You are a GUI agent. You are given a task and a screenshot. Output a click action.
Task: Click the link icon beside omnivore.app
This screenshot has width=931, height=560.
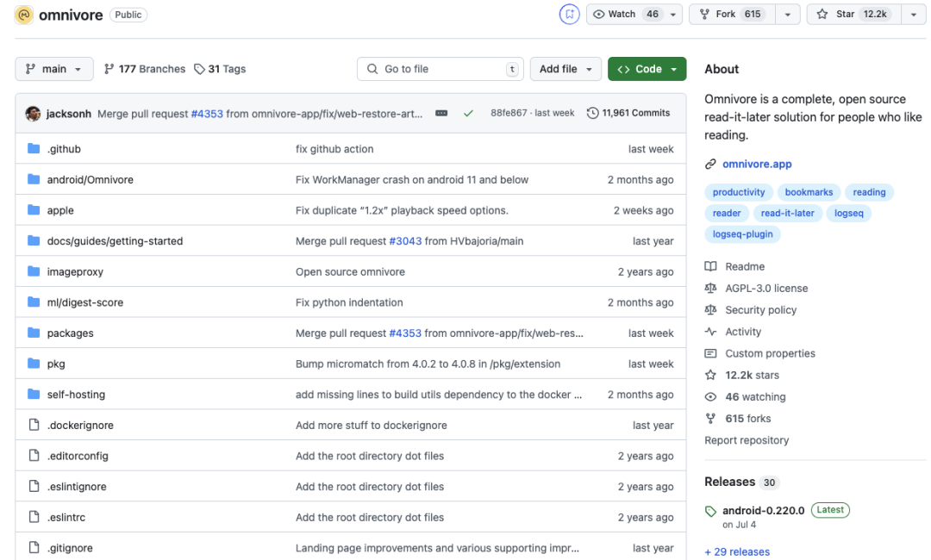(710, 165)
